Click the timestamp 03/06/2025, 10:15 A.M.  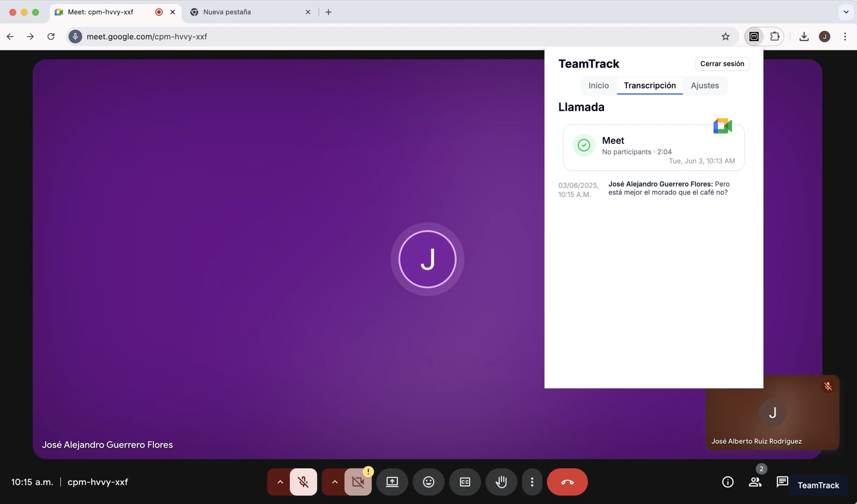click(578, 190)
